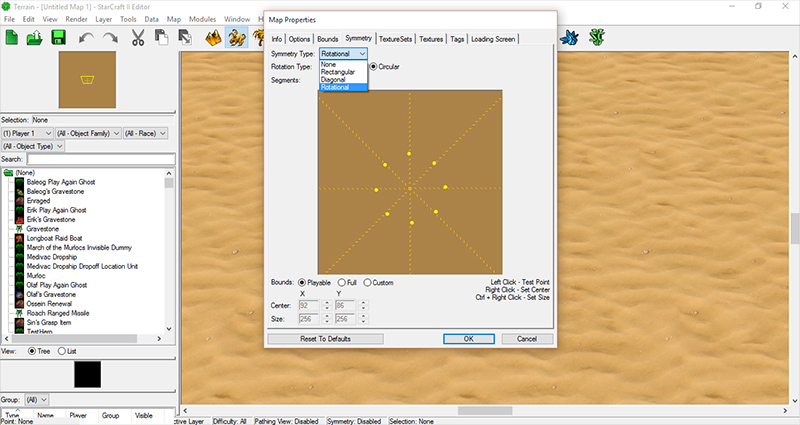The image size is (800, 425).
Task: Click the New document toolbar icon
Action: (x=11, y=38)
